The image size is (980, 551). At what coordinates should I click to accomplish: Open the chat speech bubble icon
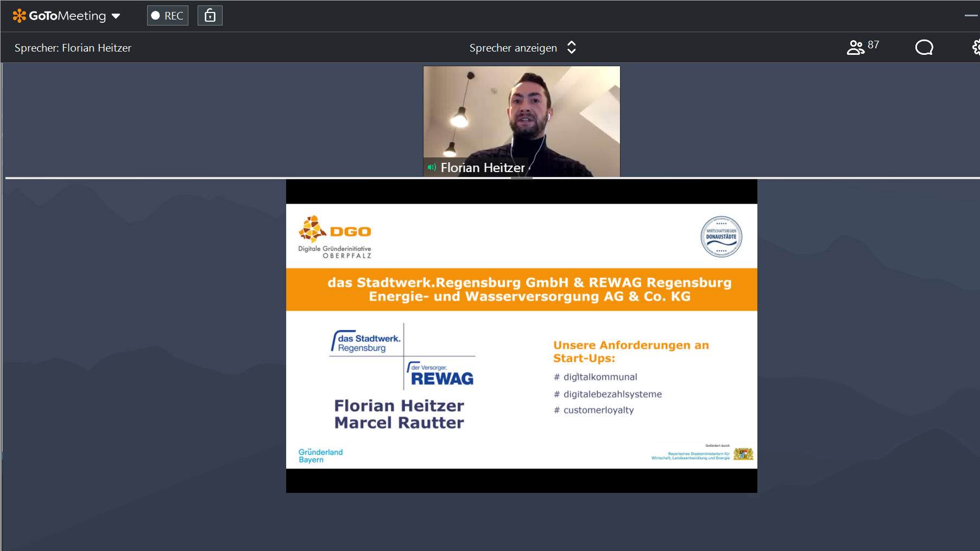924,48
